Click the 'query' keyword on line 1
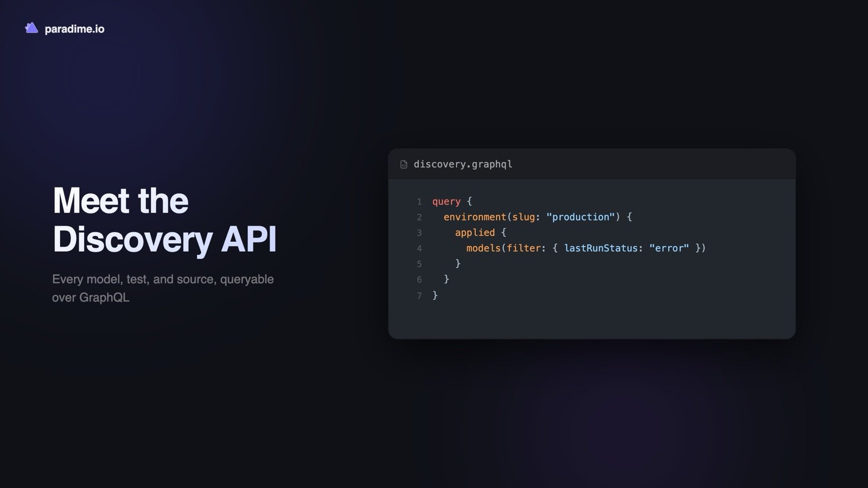This screenshot has width=868, height=488. (x=446, y=201)
